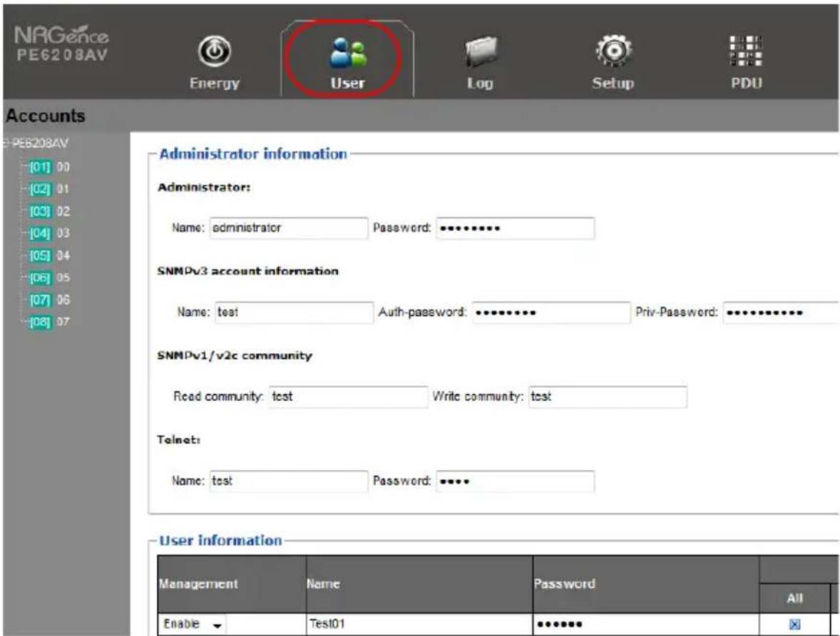This screenshot has width=840, height=636.
Task: Click the Write community field
Action: 608,396
